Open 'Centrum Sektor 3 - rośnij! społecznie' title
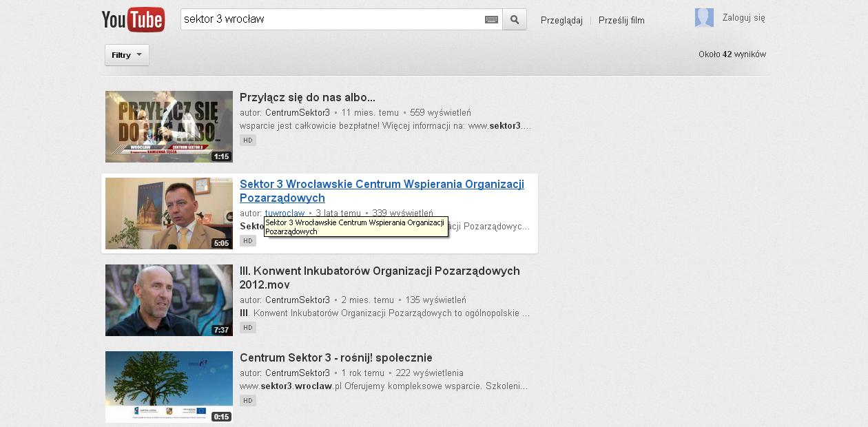This screenshot has height=427, width=868. pos(336,357)
